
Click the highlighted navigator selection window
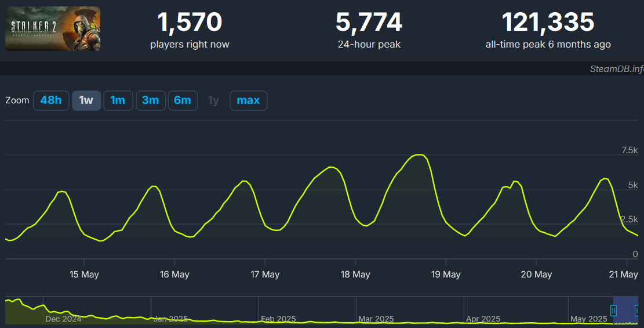point(626,311)
